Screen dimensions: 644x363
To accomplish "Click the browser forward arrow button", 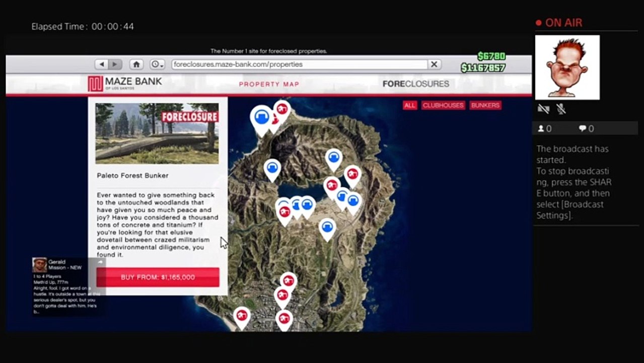I will (115, 65).
